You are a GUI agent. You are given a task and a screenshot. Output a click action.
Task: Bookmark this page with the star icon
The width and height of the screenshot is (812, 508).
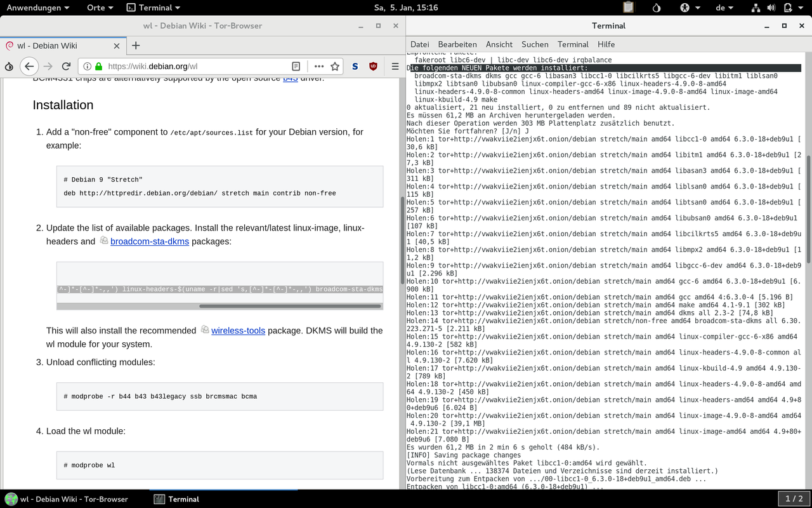click(x=334, y=66)
